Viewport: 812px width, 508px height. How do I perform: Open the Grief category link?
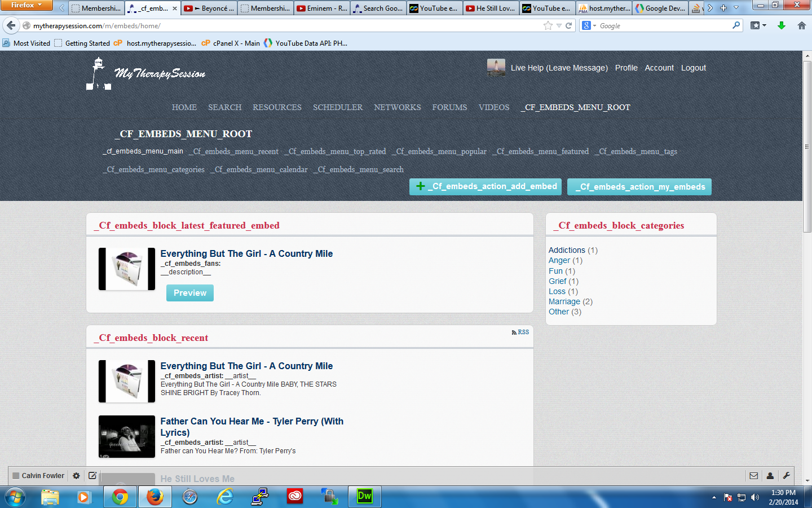558,281
